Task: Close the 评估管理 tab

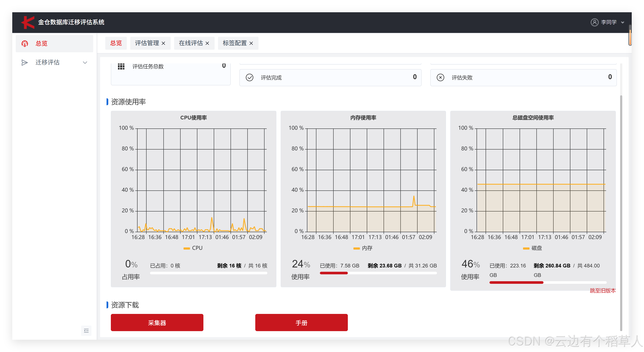Action: coord(163,43)
